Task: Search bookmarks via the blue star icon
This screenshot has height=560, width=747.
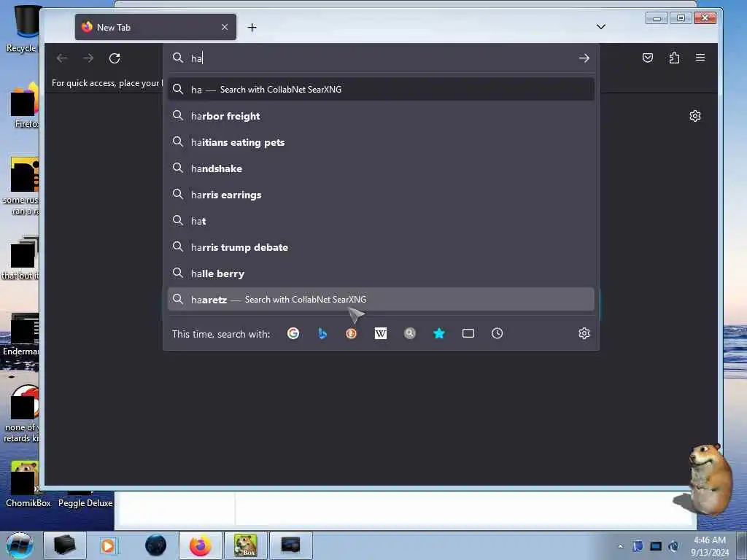Action: [x=438, y=333]
